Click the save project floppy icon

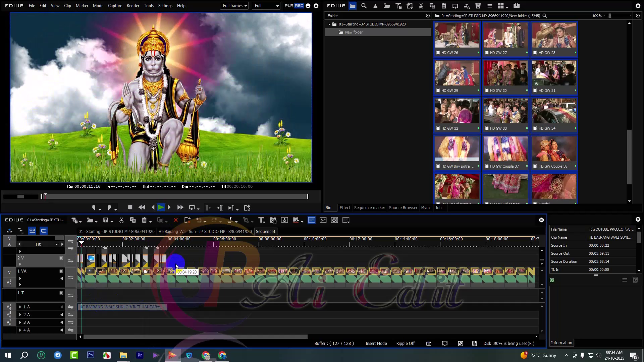tap(106, 220)
